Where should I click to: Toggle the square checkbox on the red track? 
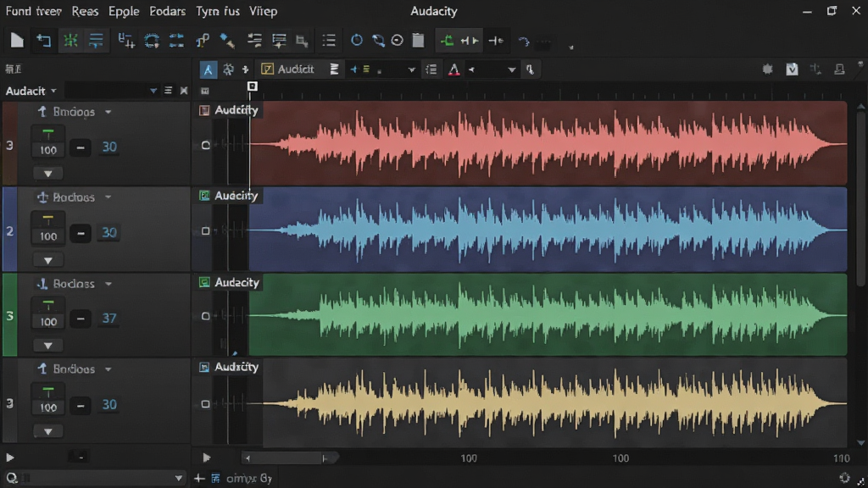pos(205,145)
